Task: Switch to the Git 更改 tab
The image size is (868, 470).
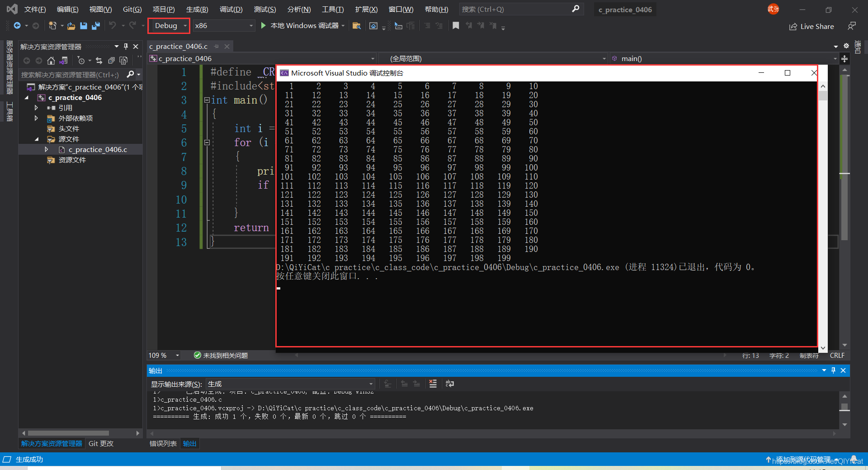Action: 101,444
